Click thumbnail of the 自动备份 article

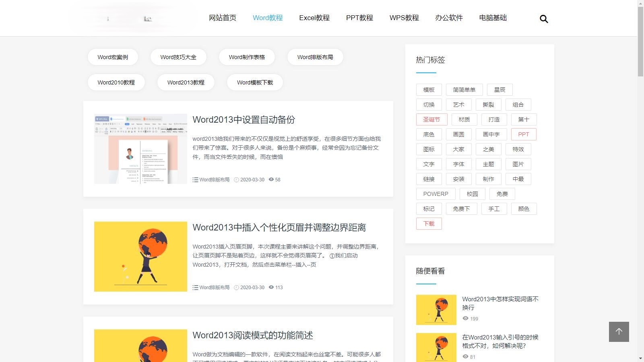(x=140, y=149)
